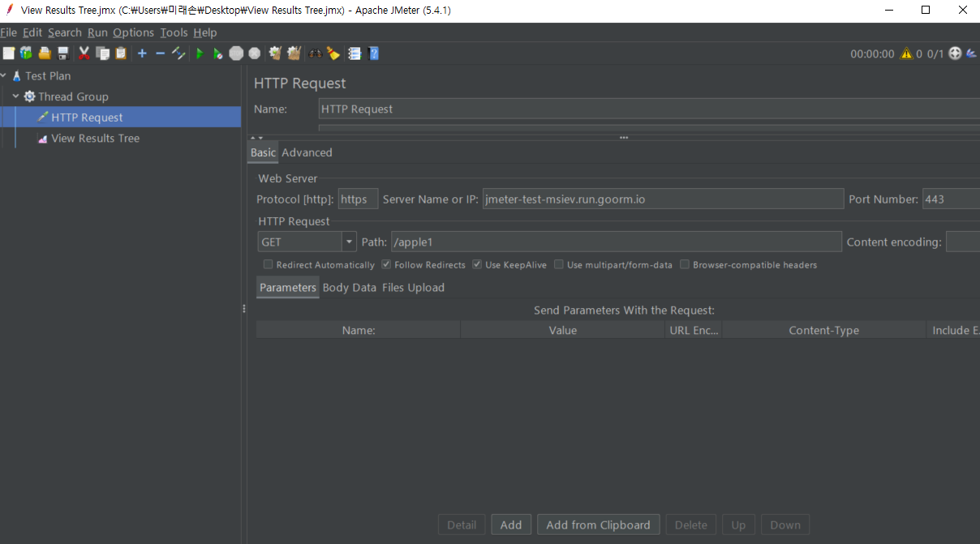
Task: Open the File menu
Action: pos(8,32)
